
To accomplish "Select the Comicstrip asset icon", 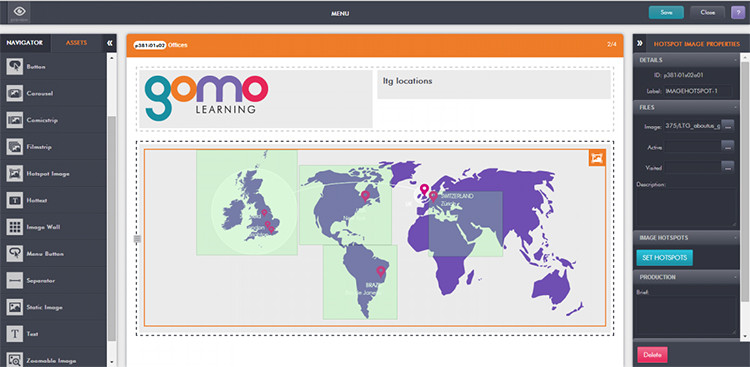I will 15,120.
